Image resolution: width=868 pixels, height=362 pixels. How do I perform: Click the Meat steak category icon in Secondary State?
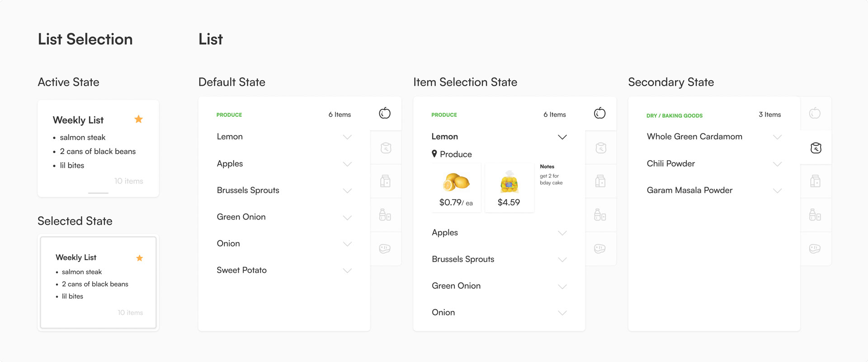pyautogui.click(x=815, y=248)
